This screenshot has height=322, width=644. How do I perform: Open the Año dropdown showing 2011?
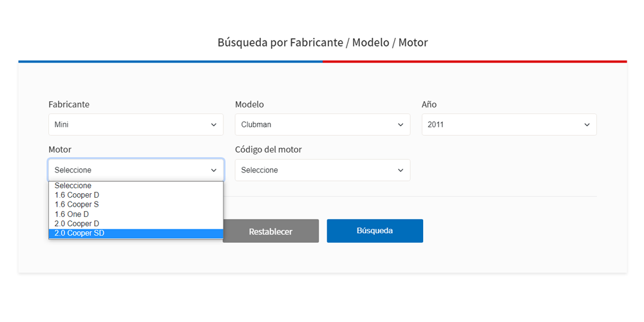509,124
